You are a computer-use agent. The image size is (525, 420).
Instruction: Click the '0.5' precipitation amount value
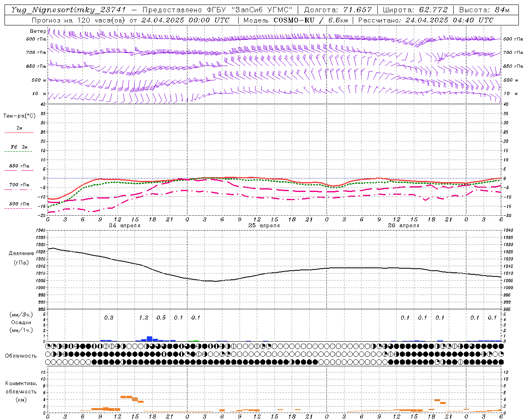pos(161,318)
